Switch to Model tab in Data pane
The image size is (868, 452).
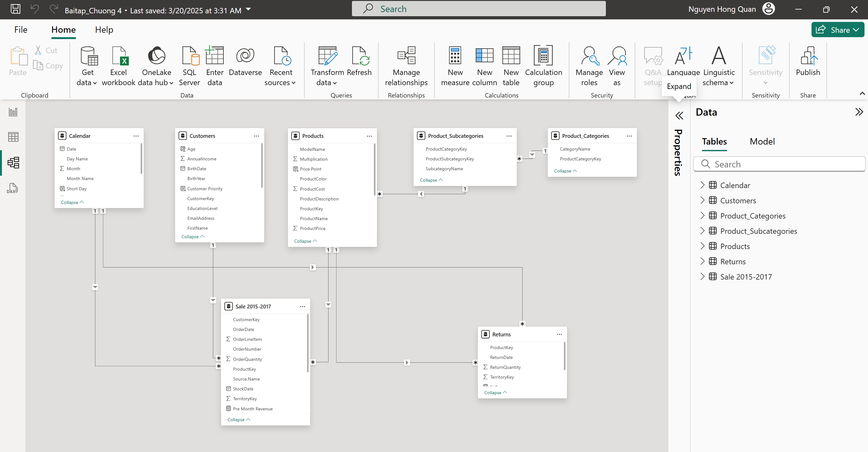(x=762, y=141)
